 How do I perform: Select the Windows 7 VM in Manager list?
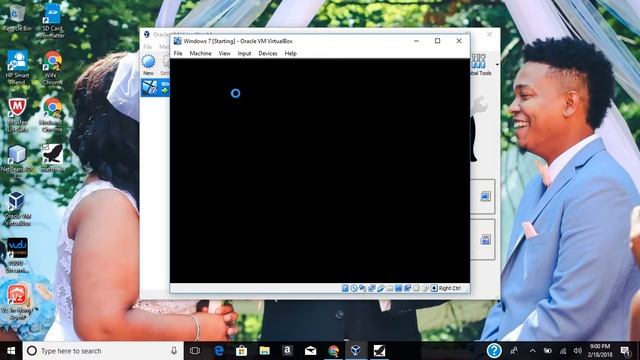155,88
